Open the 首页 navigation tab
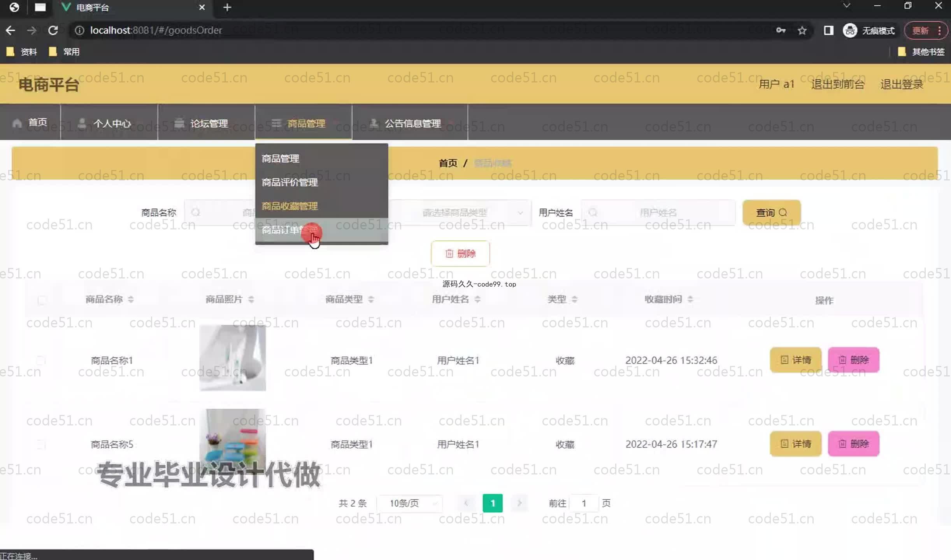951x560 pixels. point(30,122)
